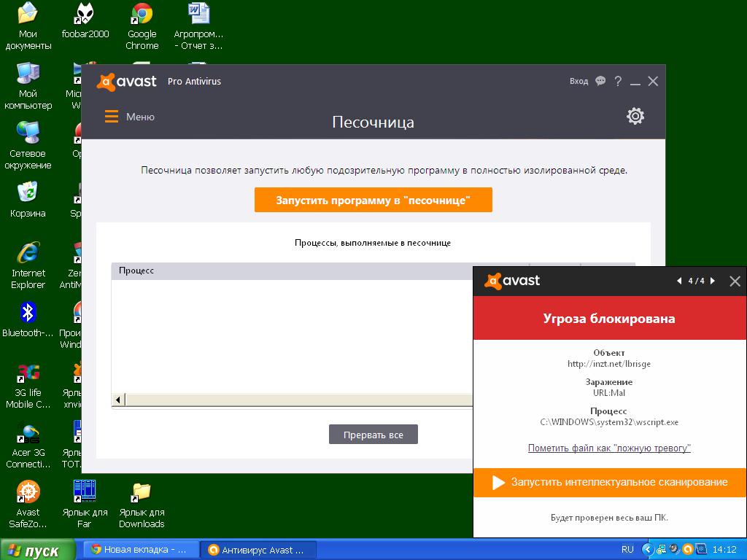Open Internet Explorer desktop icon

[28, 265]
